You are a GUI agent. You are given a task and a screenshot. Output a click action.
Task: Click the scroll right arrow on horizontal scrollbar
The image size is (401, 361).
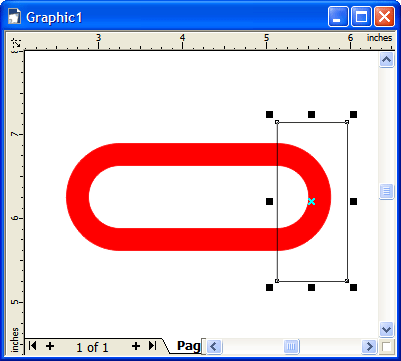click(369, 347)
